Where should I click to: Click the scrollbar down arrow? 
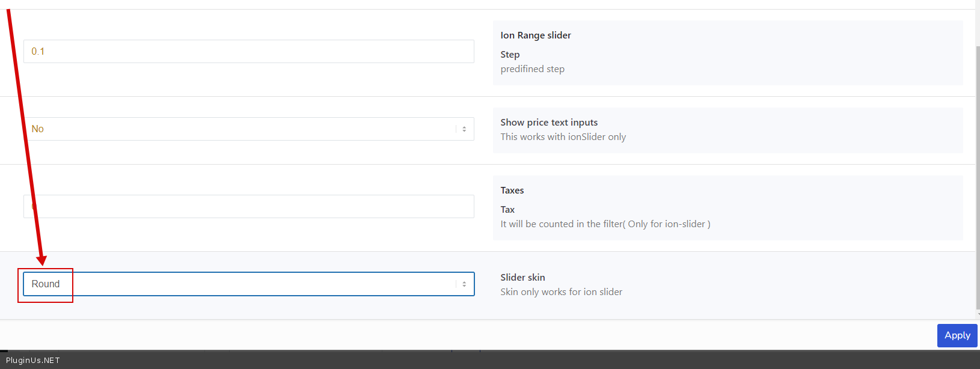(x=977, y=314)
